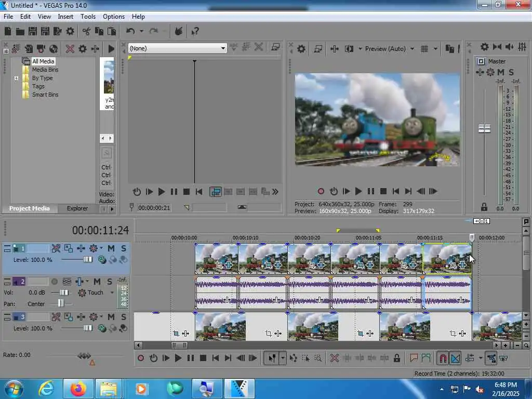Viewport: 532px width, 399px height.
Task: Click the Trimmer timecode field 00:00:00:21
Action: 154,208
